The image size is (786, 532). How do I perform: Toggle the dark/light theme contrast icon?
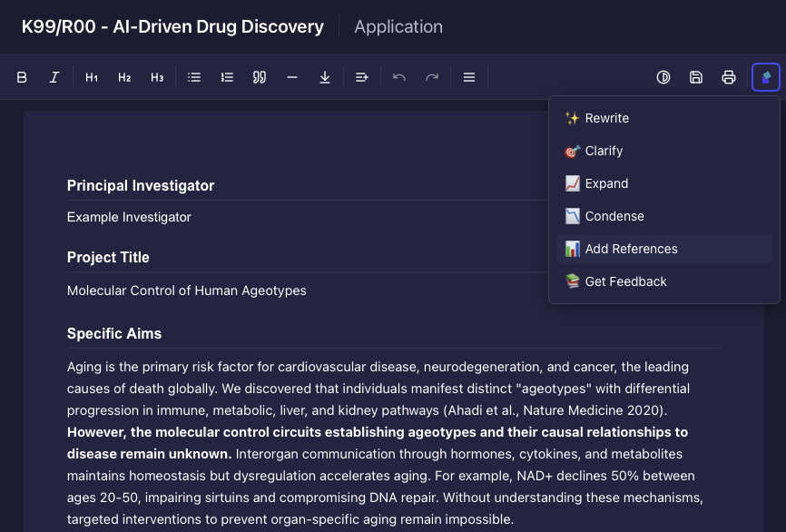[x=663, y=77]
